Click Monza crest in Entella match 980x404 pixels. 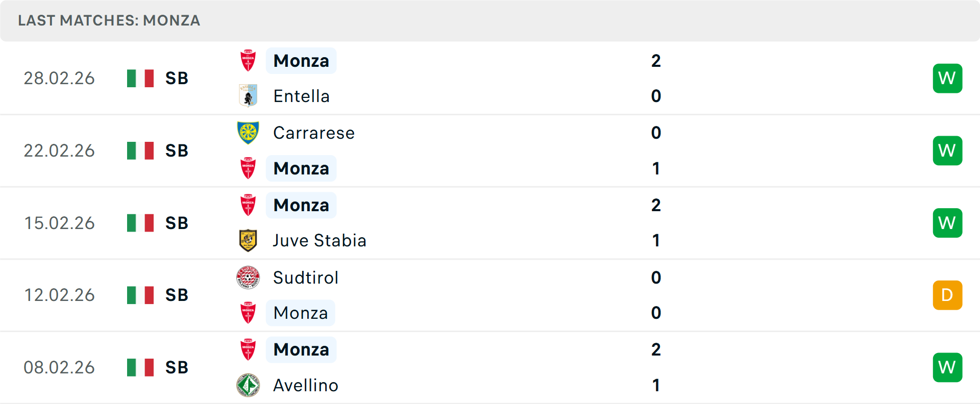248,61
